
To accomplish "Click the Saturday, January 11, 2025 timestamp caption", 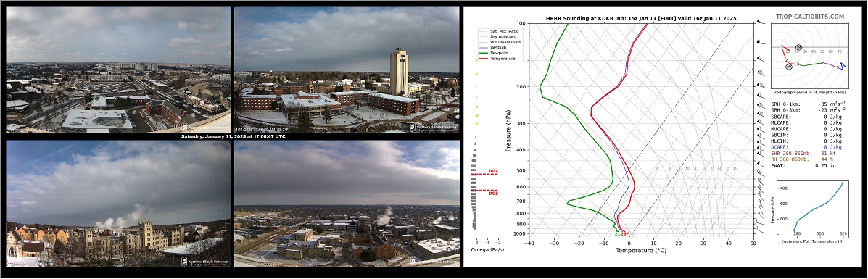I will tap(233, 136).
